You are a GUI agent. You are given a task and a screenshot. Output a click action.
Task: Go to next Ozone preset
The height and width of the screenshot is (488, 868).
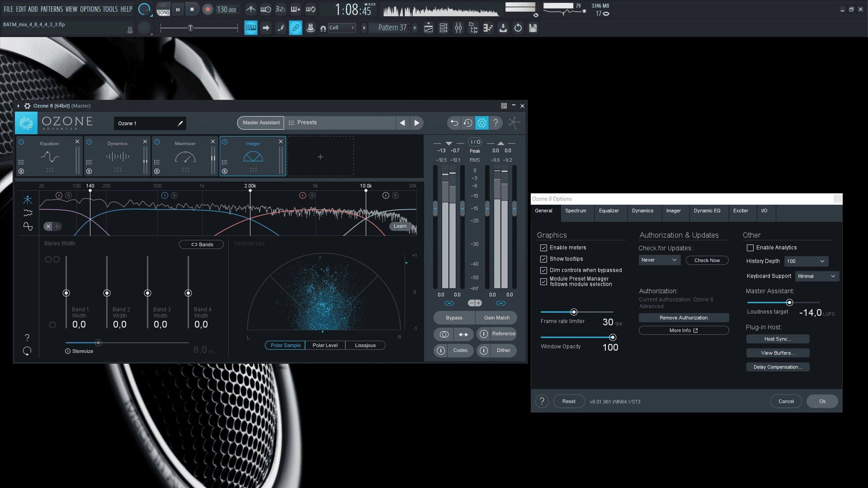pyautogui.click(x=417, y=122)
